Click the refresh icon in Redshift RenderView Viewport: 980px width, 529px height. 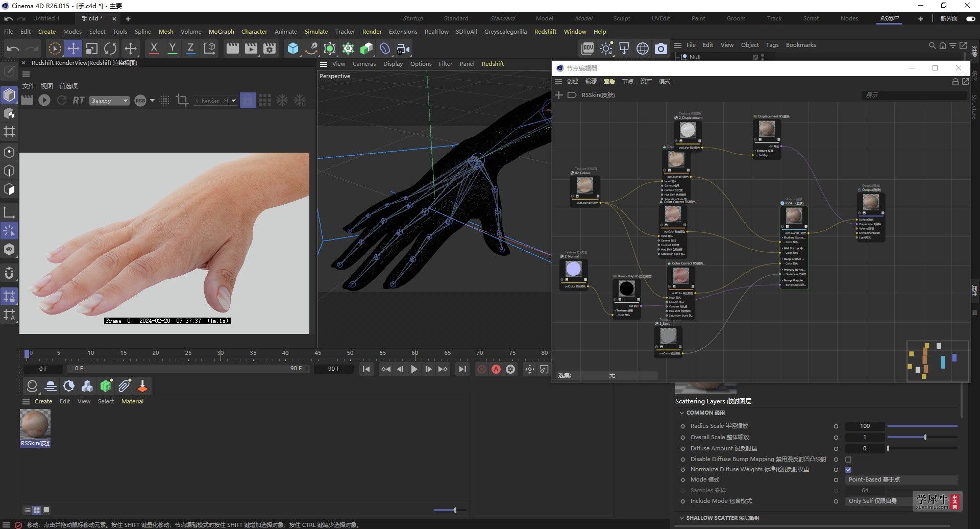(62, 100)
